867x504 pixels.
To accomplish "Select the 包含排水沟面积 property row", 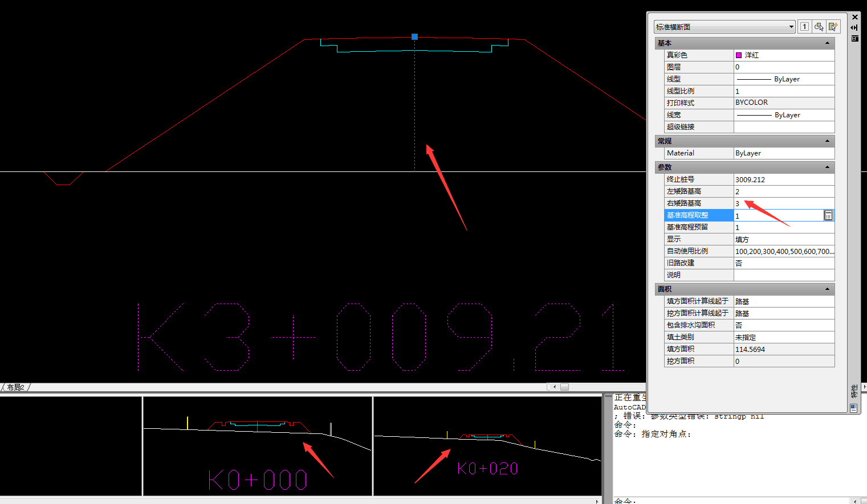I will [698, 325].
